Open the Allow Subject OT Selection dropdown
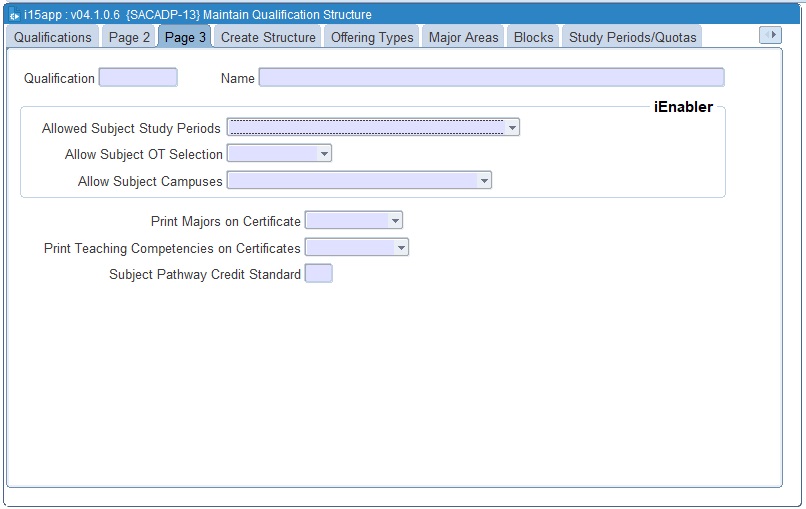This screenshot has width=806, height=509. [x=323, y=154]
